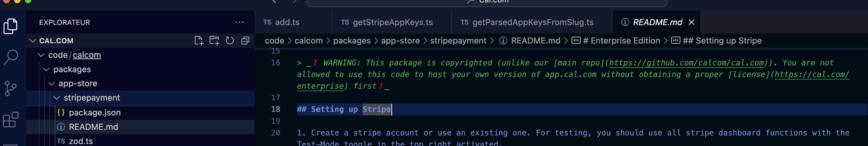Open README.md from the file tree
The image size is (868, 146).
click(x=140, y=127)
